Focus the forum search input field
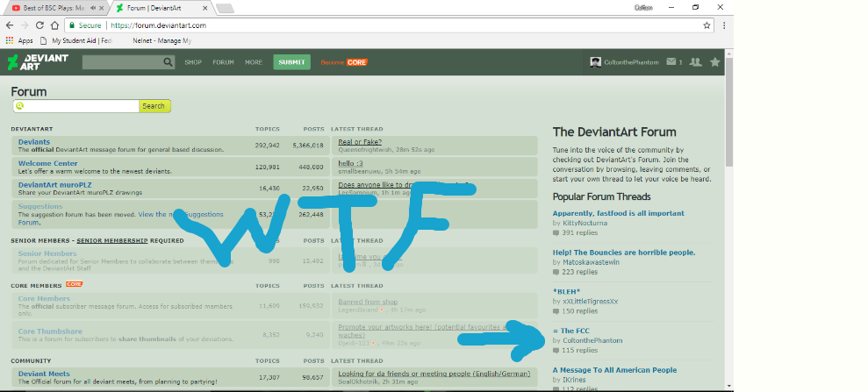Viewport: 868px width, 392px height. pos(75,106)
